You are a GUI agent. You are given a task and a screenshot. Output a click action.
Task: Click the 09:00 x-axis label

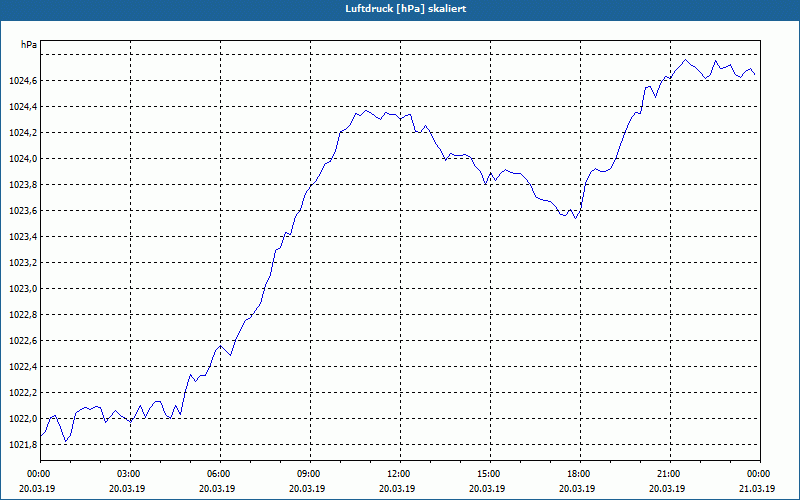coord(310,474)
